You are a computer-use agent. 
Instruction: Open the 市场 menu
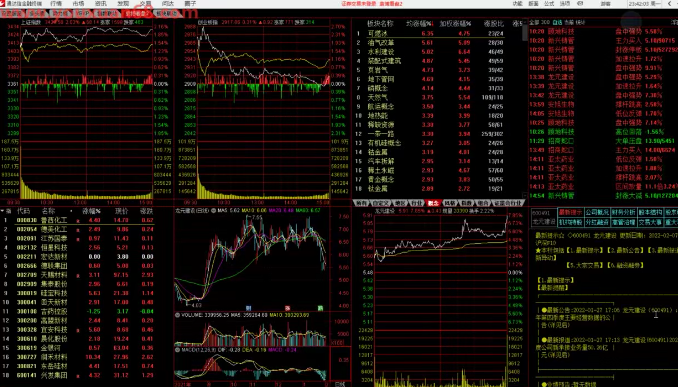tap(79, 3)
